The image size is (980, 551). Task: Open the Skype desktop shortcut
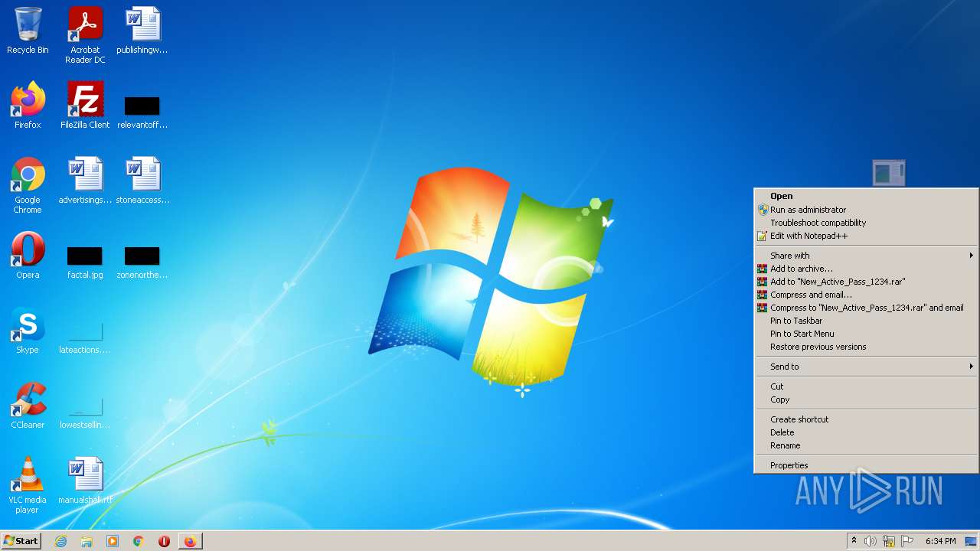pyautogui.click(x=28, y=331)
